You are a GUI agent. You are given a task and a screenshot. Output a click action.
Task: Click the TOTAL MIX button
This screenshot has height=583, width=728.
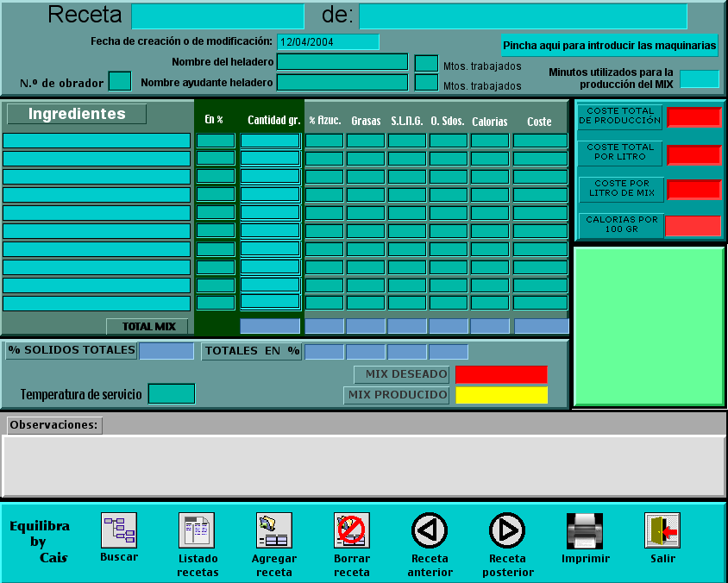point(147,326)
